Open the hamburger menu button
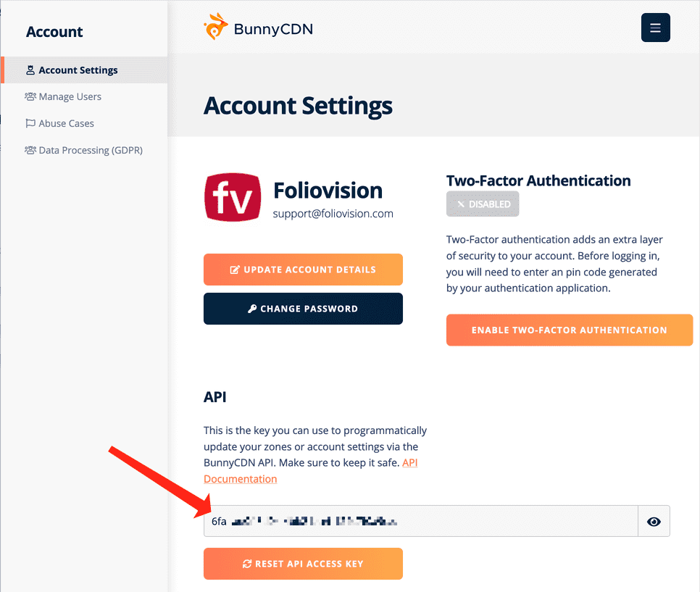 click(x=655, y=28)
